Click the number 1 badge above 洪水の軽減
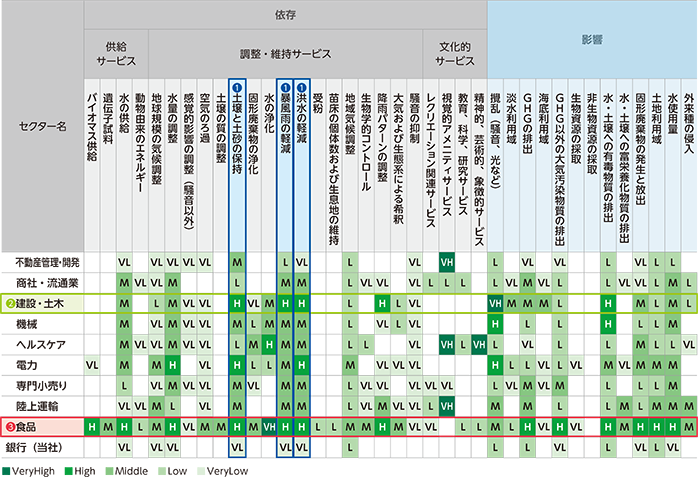This screenshot has width=698, height=478. coord(302,87)
